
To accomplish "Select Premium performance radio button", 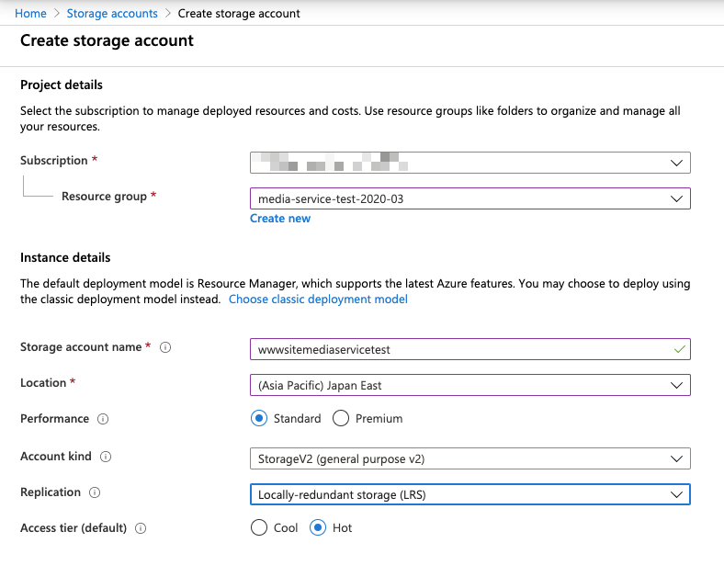I will [341, 419].
